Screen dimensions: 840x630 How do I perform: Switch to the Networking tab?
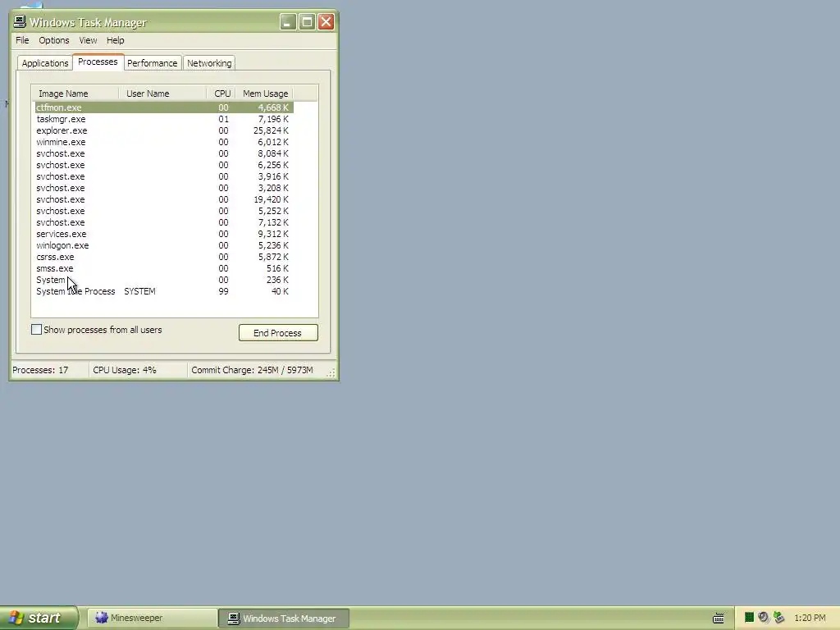click(x=209, y=63)
